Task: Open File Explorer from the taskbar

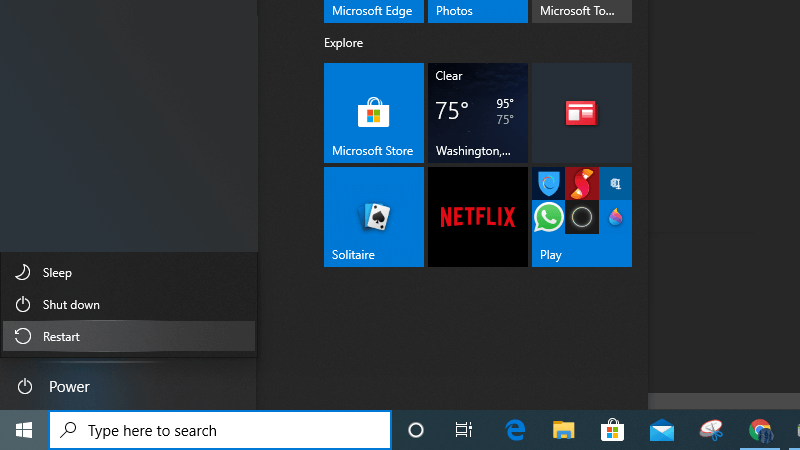Action: (x=563, y=430)
